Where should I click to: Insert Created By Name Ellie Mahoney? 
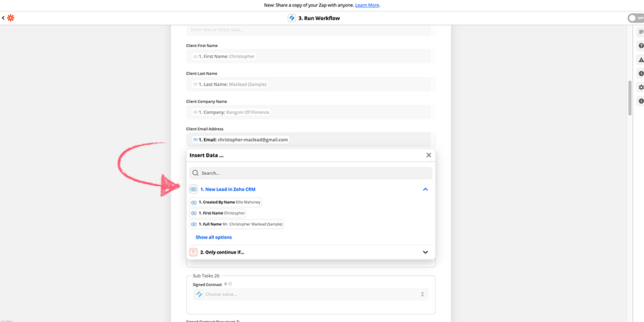pyautogui.click(x=225, y=202)
